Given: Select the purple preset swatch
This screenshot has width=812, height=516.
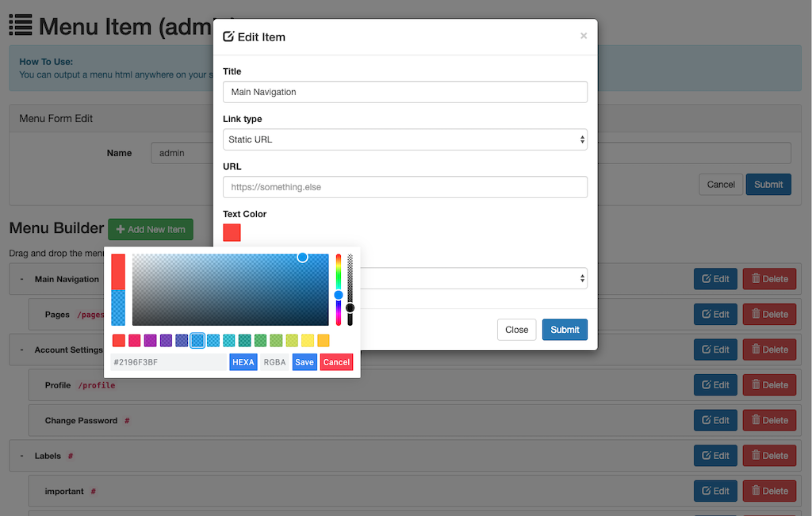Looking at the screenshot, I should pyautogui.click(x=150, y=341).
